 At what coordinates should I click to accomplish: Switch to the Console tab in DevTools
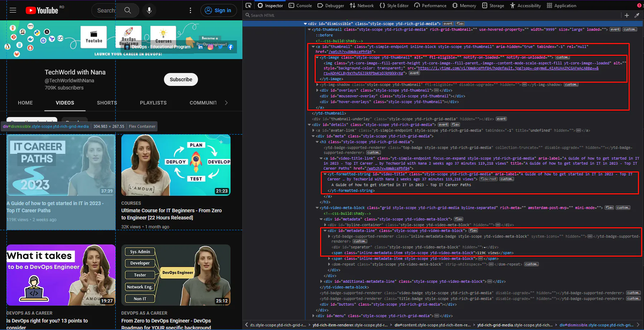click(300, 5)
